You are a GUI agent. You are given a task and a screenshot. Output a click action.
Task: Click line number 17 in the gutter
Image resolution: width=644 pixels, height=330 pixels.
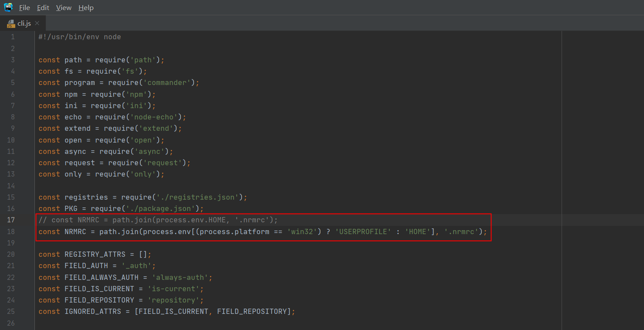(x=10, y=220)
